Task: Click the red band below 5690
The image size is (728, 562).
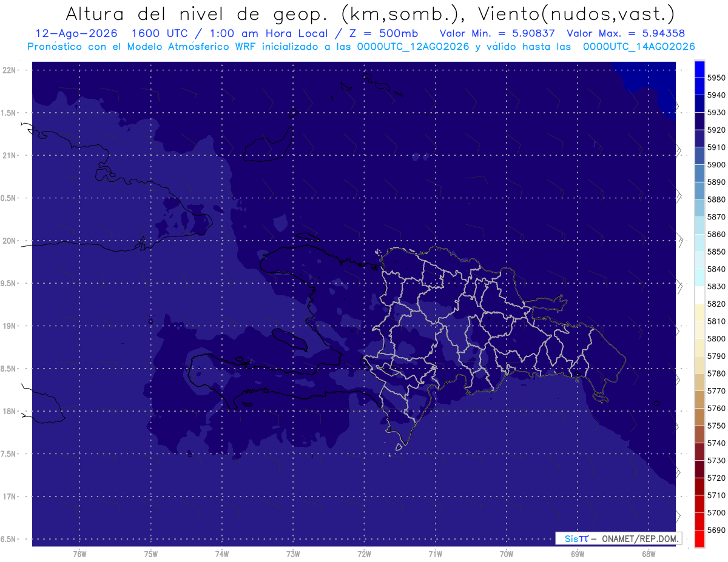Action: [x=699, y=538]
